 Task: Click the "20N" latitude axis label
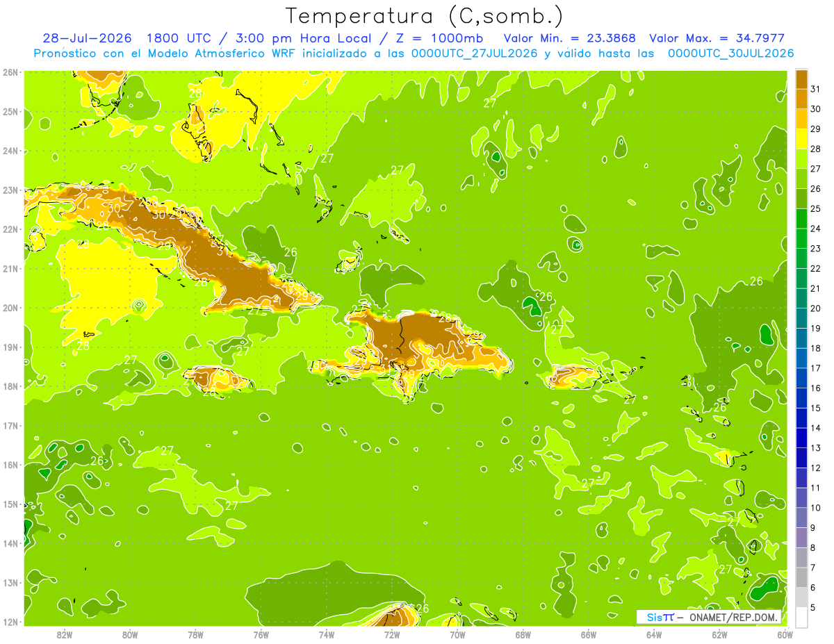pos(10,308)
